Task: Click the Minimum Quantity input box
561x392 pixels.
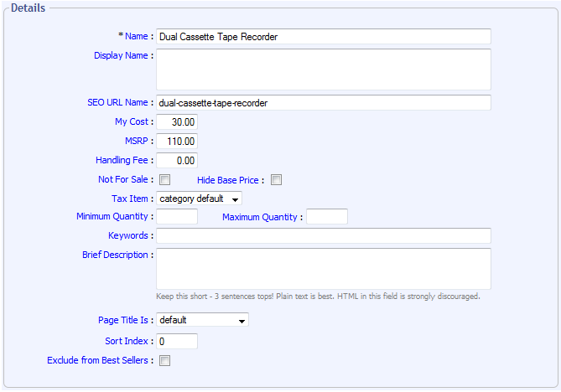Action: click(x=177, y=217)
